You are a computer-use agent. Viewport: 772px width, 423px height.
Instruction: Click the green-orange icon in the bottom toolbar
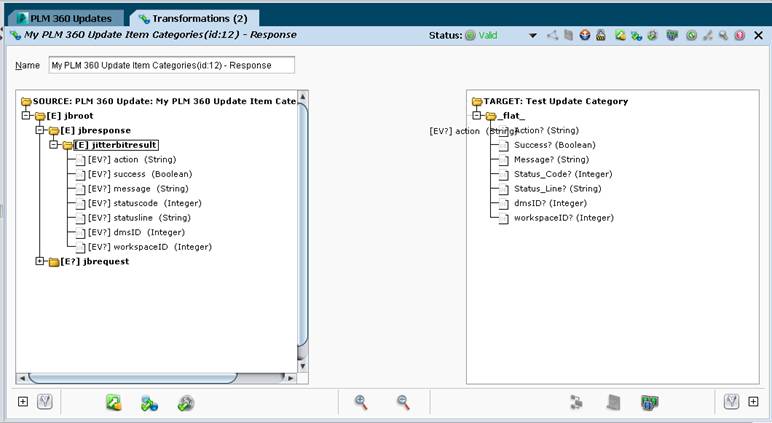click(114, 403)
